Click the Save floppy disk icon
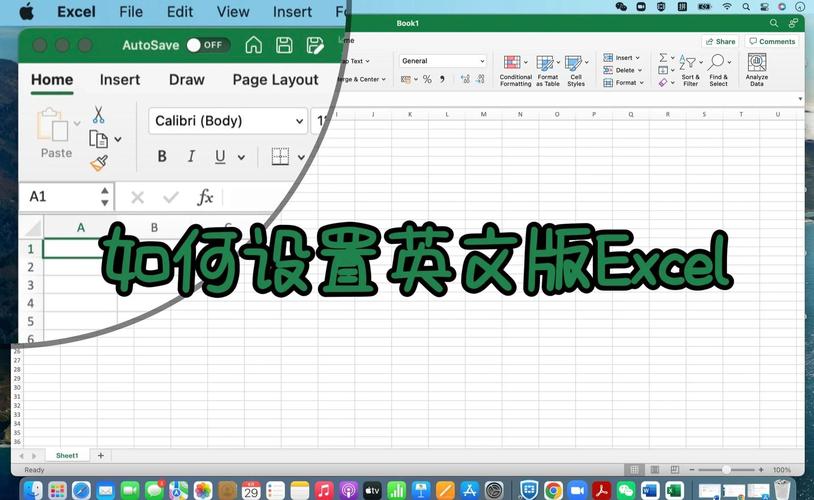Image resolution: width=814 pixels, height=500 pixels. point(283,45)
